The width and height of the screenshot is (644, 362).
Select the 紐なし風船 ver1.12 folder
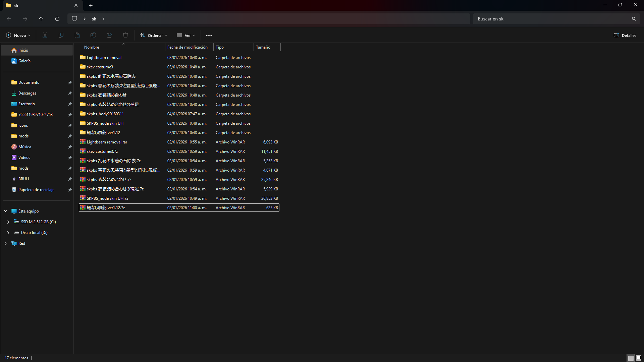pos(179,133)
